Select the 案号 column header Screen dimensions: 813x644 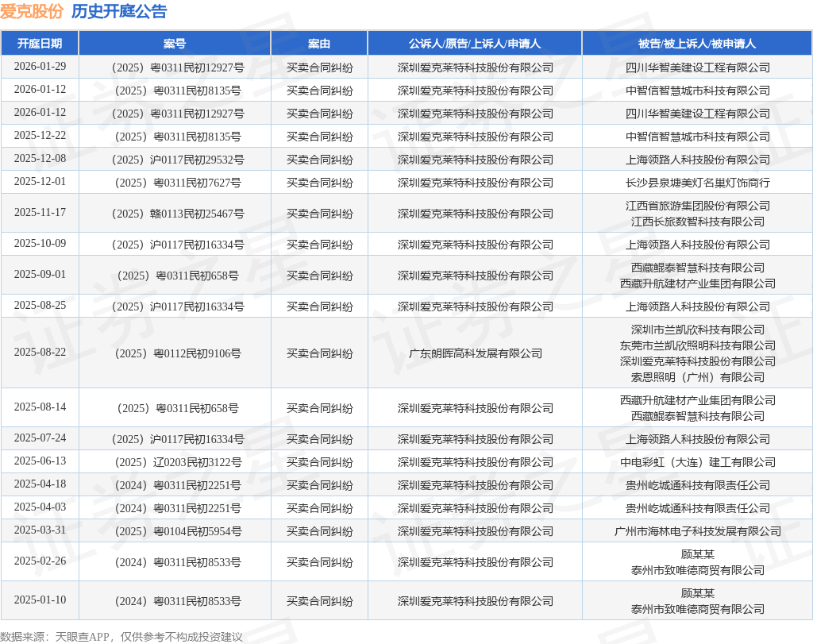pyautogui.click(x=175, y=44)
